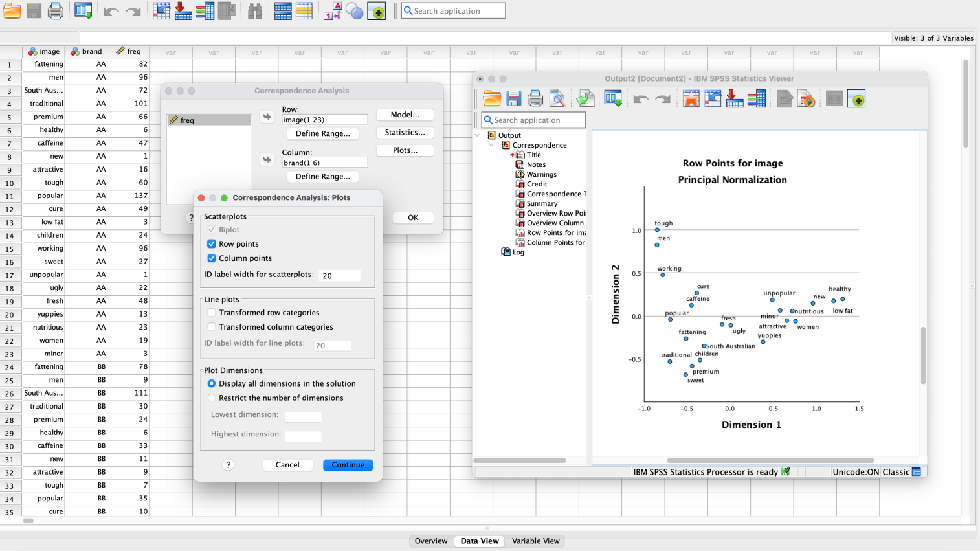Uncheck the Column points checkbox
Image resolution: width=980 pixels, height=551 pixels.
(x=212, y=258)
